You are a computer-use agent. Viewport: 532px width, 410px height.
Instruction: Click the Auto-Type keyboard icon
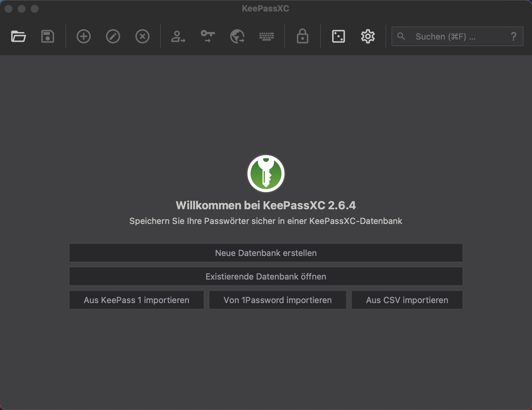pos(267,36)
